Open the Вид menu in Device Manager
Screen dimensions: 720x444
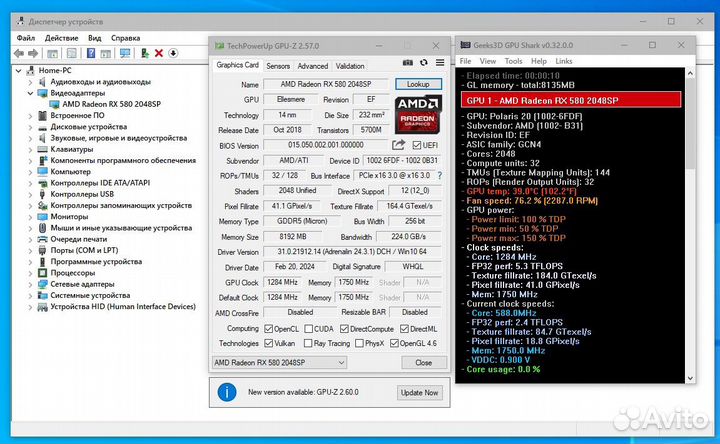click(x=95, y=38)
